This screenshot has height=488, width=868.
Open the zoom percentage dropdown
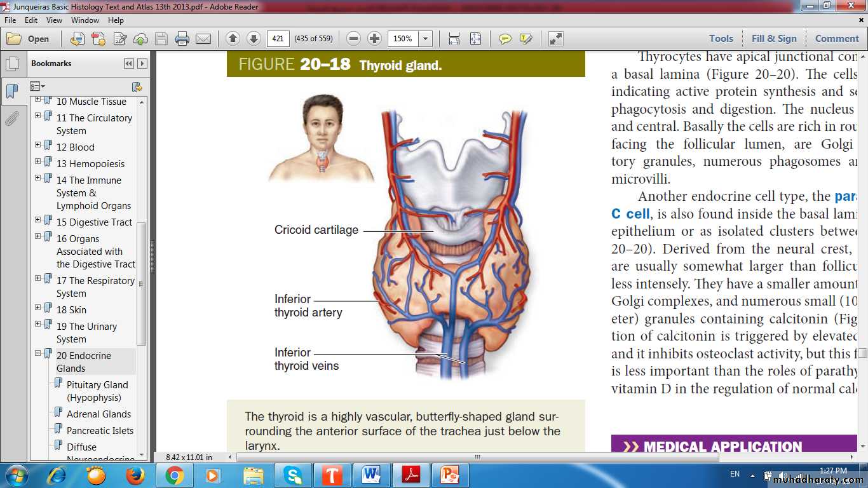pos(426,39)
